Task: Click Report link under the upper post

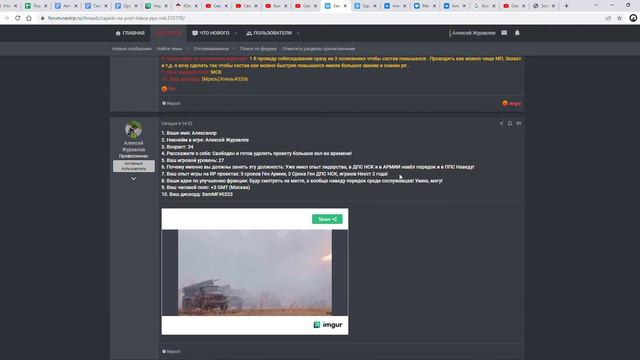Action: click(171, 103)
